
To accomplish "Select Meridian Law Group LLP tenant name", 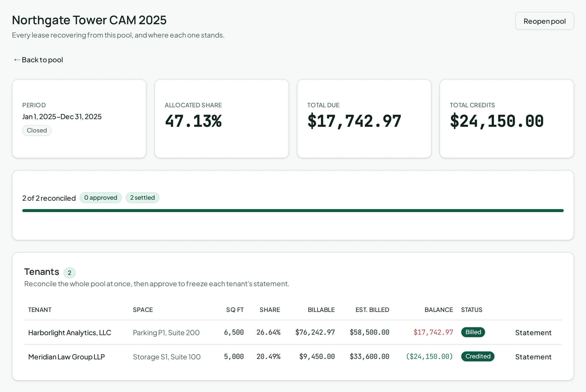I will 66,357.
